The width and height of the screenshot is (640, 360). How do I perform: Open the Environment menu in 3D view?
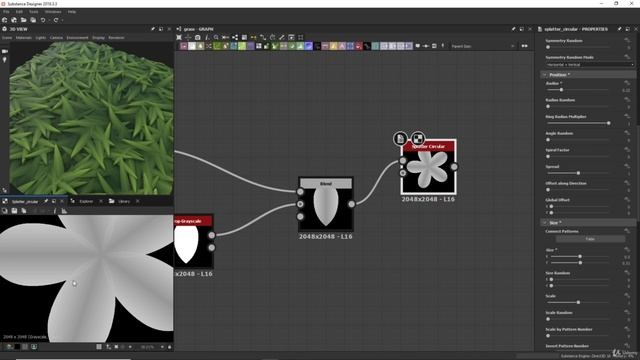(x=78, y=38)
